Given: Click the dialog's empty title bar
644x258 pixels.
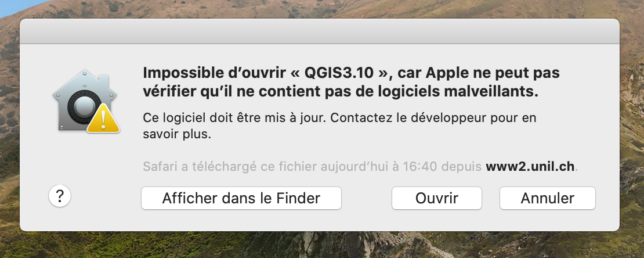Looking at the screenshot, I should pyautogui.click(x=320, y=31).
